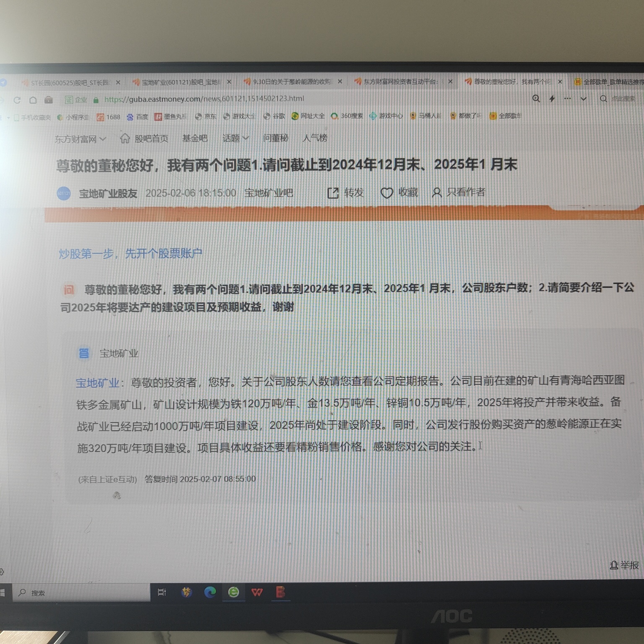Open 基金吧 in the site nav

195,138
